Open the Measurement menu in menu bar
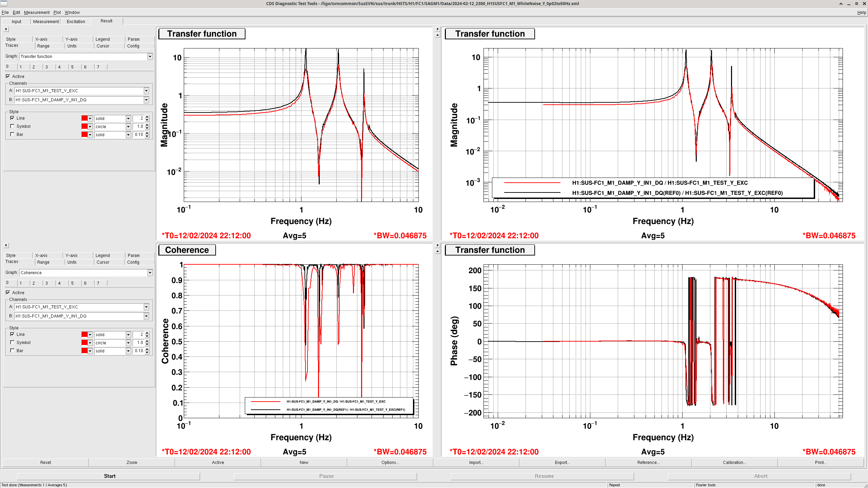Screen dimensions: 868x488 tap(37, 12)
